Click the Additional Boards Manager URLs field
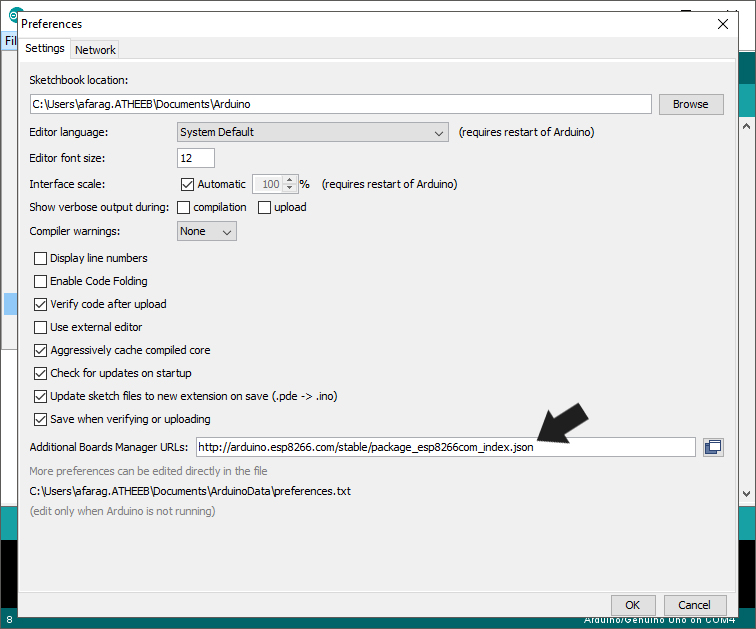The height and width of the screenshot is (629, 756). pos(446,447)
